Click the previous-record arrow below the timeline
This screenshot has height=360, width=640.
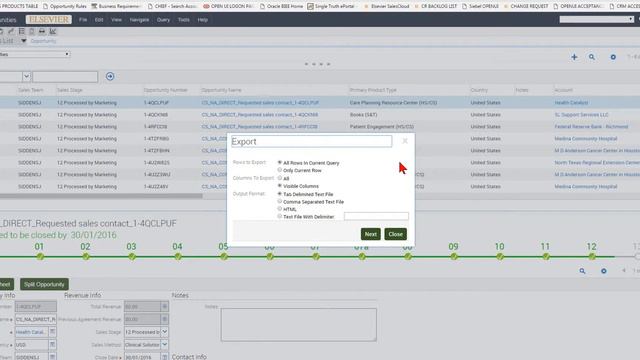[x=624, y=271]
